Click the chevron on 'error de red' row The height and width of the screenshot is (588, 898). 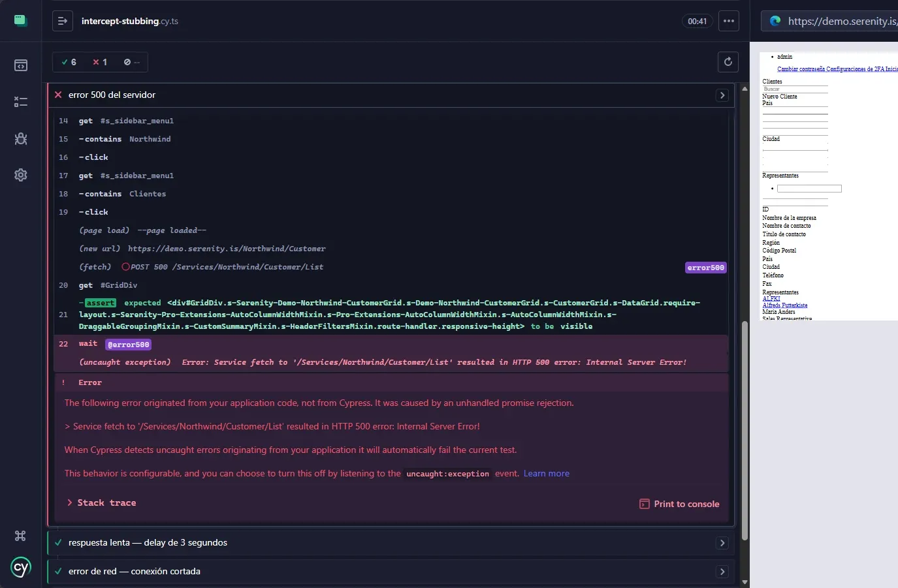(722, 572)
